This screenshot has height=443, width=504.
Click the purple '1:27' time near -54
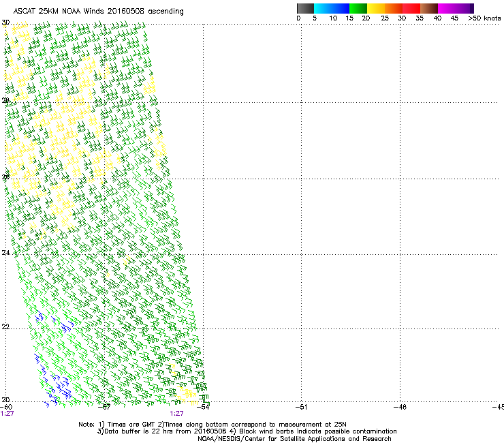point(177,414)
